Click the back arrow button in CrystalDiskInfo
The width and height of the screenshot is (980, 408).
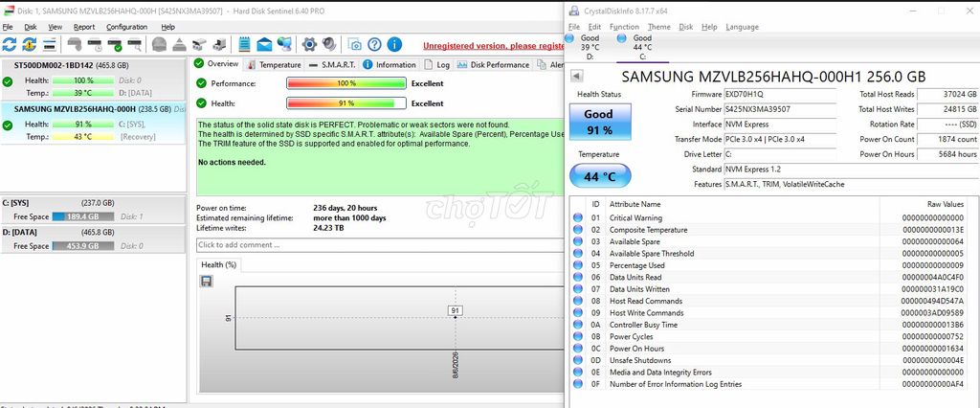pyautogui.click(x=577, y=76)
